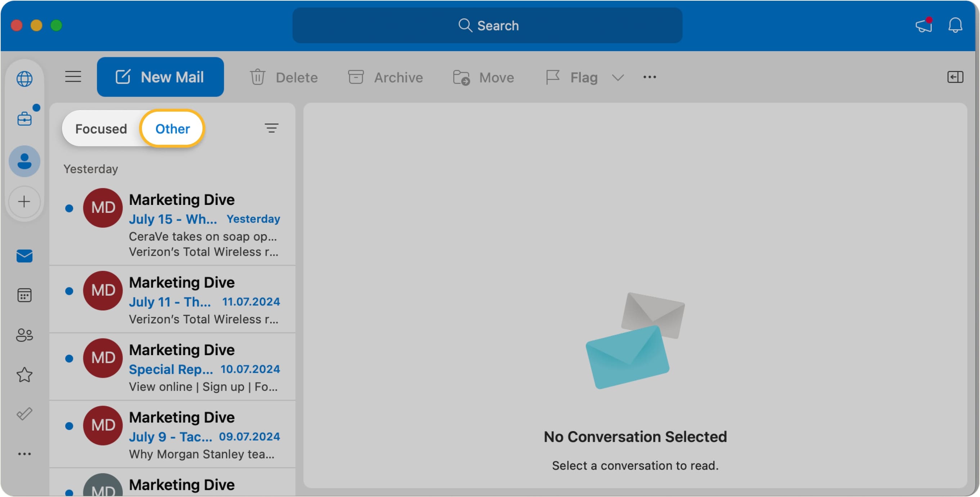This screenshot has width=980, height=497.
Task: Click the unread dot on the Special Rep... email
Action: coord(69,359)
